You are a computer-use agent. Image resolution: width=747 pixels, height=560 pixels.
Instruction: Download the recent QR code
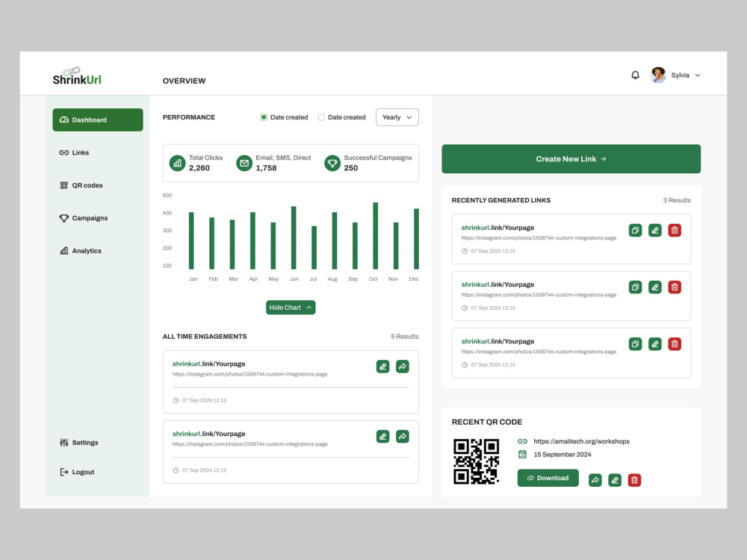pos(548,478)
